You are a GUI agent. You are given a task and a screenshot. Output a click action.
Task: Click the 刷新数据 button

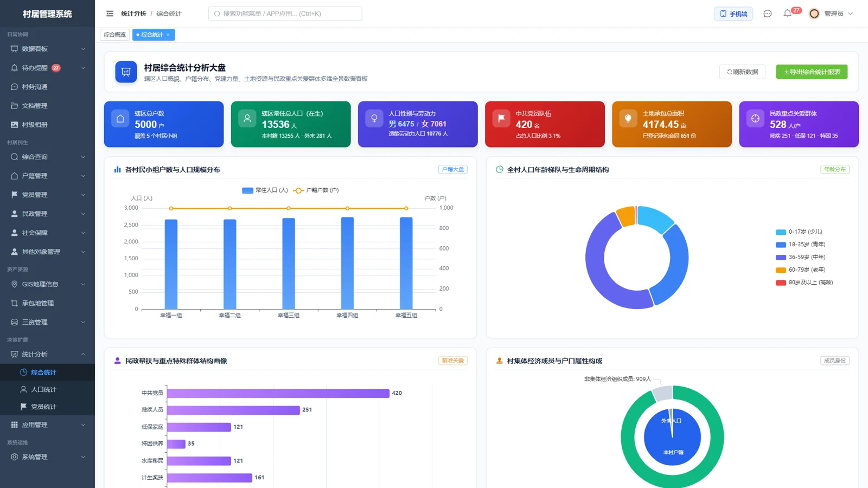click(742, 72)
